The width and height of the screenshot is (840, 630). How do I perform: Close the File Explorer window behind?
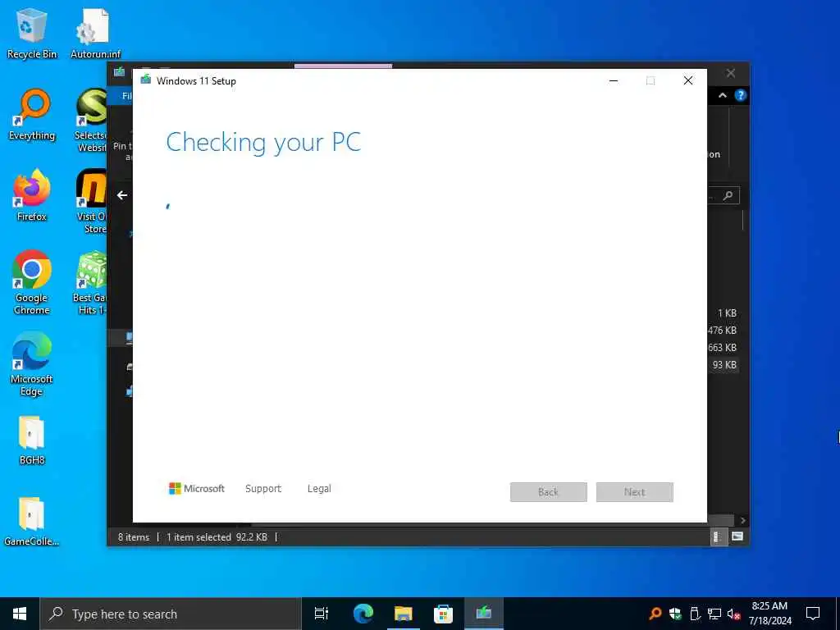pyautogui.click(x=731, y=73)
